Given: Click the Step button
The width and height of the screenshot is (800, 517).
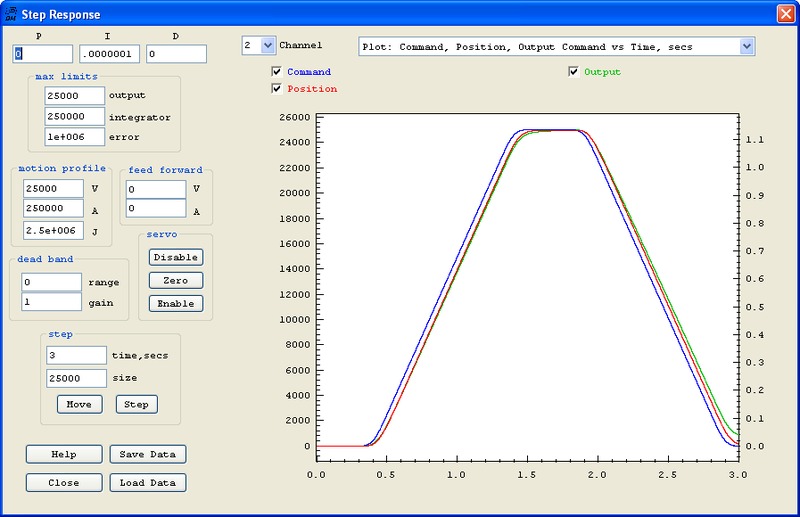Looking at the screenshot, I should 137,404.
